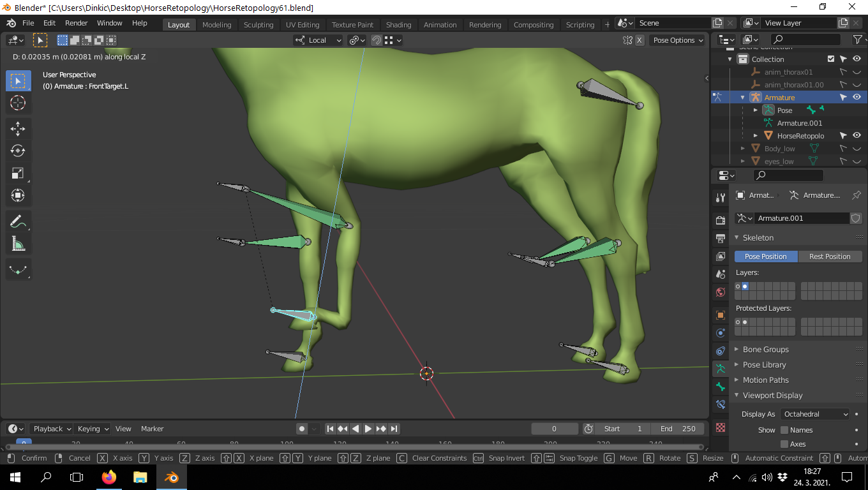Open Texture properties tab

pyautogui.click(x=721, y=427)
